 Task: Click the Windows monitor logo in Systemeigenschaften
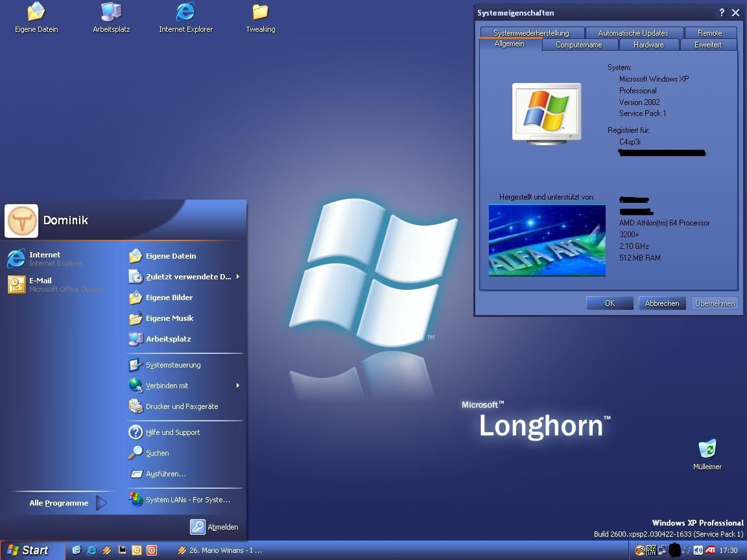click(547, 113)
